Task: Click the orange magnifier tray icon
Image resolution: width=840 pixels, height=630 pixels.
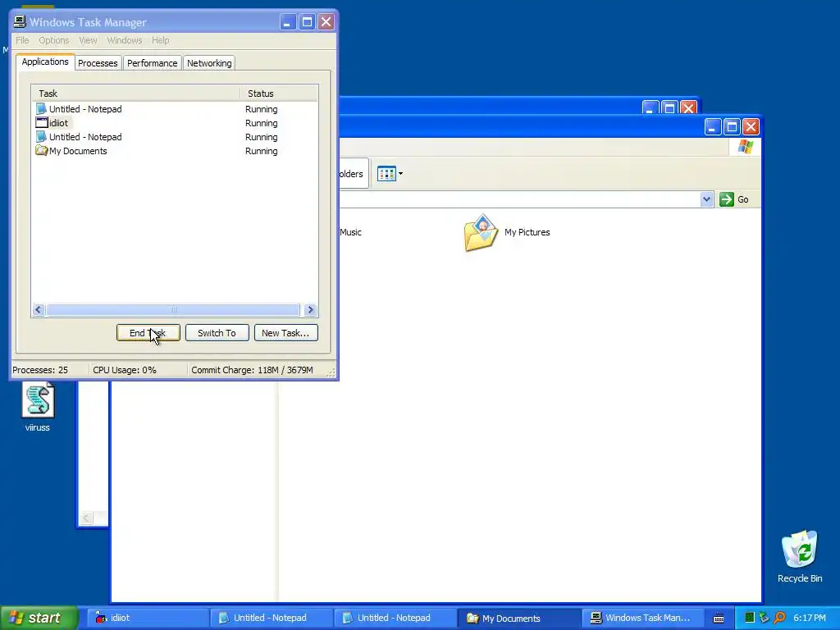Action: coord(779,618)
